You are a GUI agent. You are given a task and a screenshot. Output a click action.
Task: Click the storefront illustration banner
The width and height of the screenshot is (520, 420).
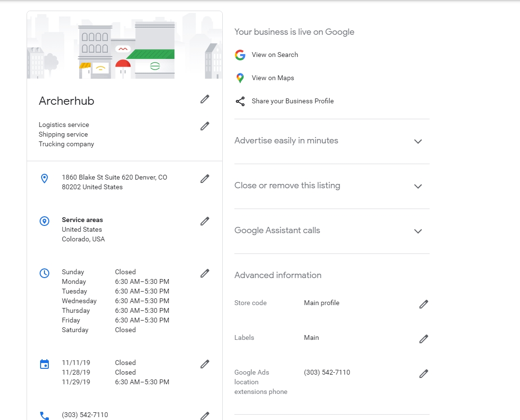tap(125, 45)
